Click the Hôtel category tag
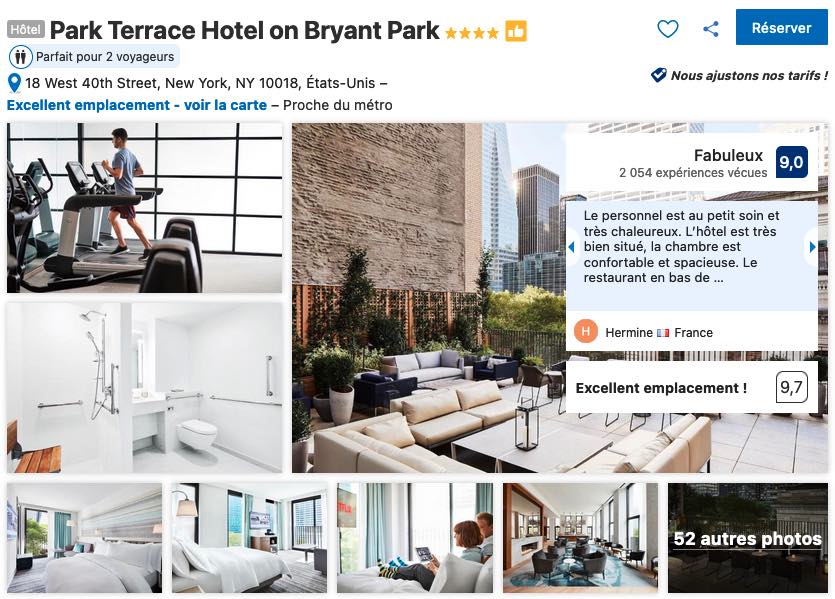The height and width of the screenshot is (599, 835). 26,29
